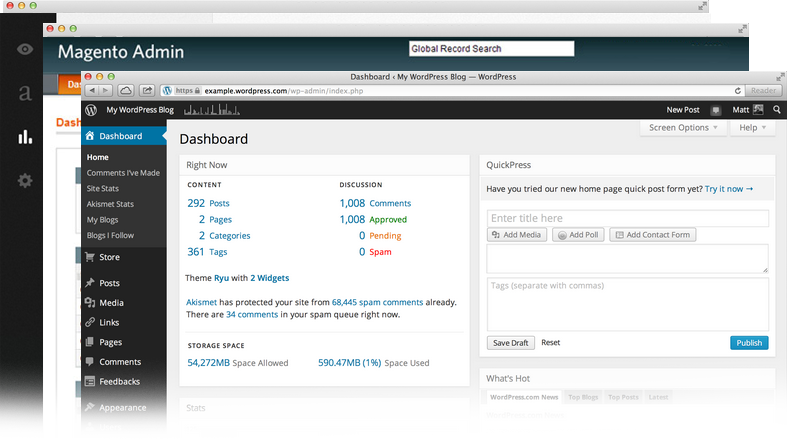
Task: Open the 68,445 spam comments link
Action: click(377, 302)
